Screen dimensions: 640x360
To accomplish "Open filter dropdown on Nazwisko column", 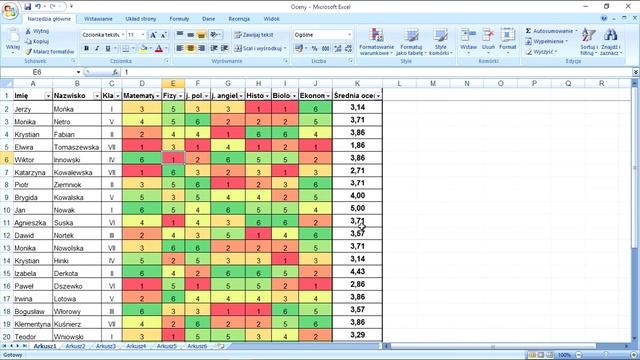I will 97,96.
